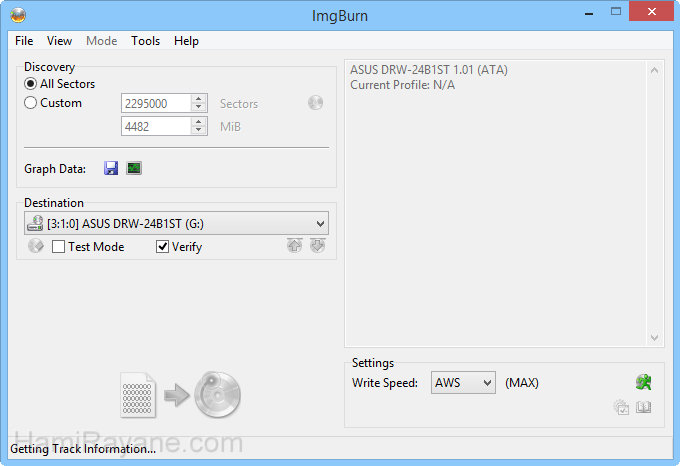Open the File menu

(x=24, y=41)
